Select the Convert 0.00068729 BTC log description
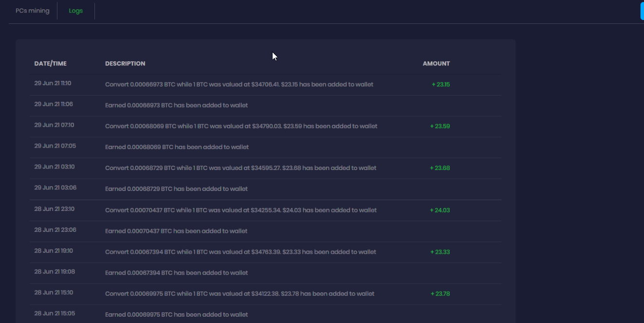Image resolution: width=644 pixels, height=323 pixels. (240, 168)
